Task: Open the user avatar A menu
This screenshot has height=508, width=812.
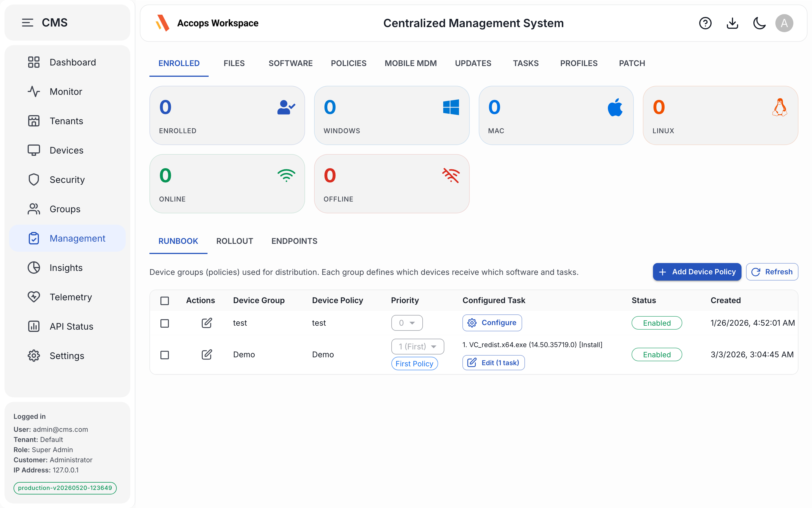Action: tap(784, 23)
